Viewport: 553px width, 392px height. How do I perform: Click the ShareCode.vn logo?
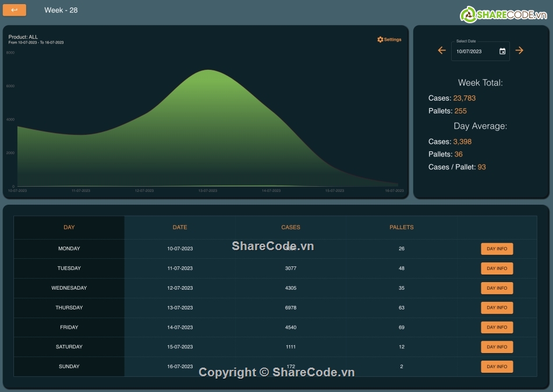tap(504, 15)
